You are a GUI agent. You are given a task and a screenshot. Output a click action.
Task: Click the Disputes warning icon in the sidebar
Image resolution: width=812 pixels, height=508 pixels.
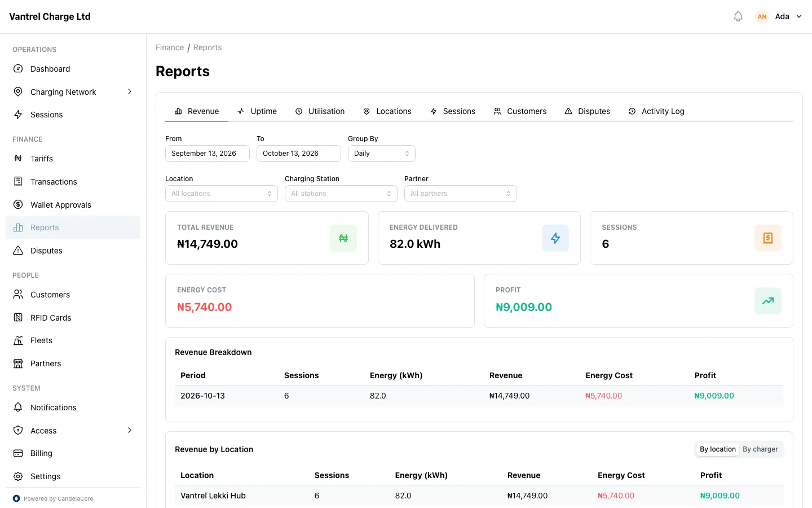(x=18, y=251)
